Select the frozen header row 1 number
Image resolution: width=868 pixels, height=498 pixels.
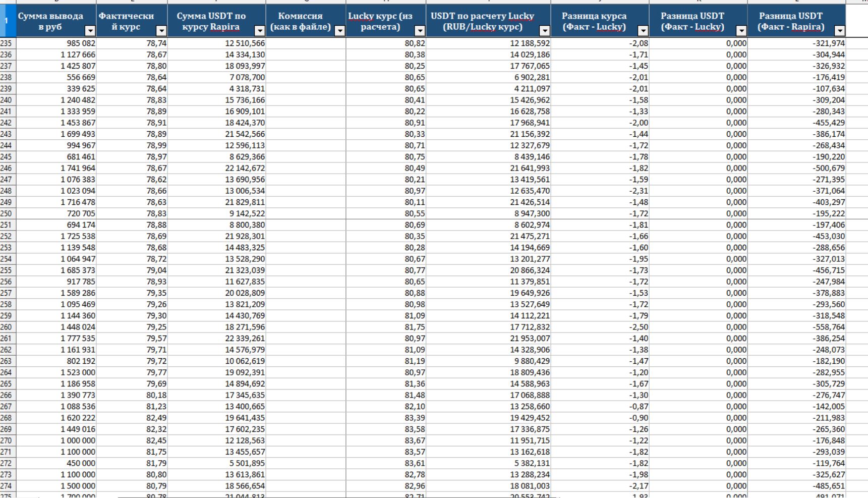(7, 21)
